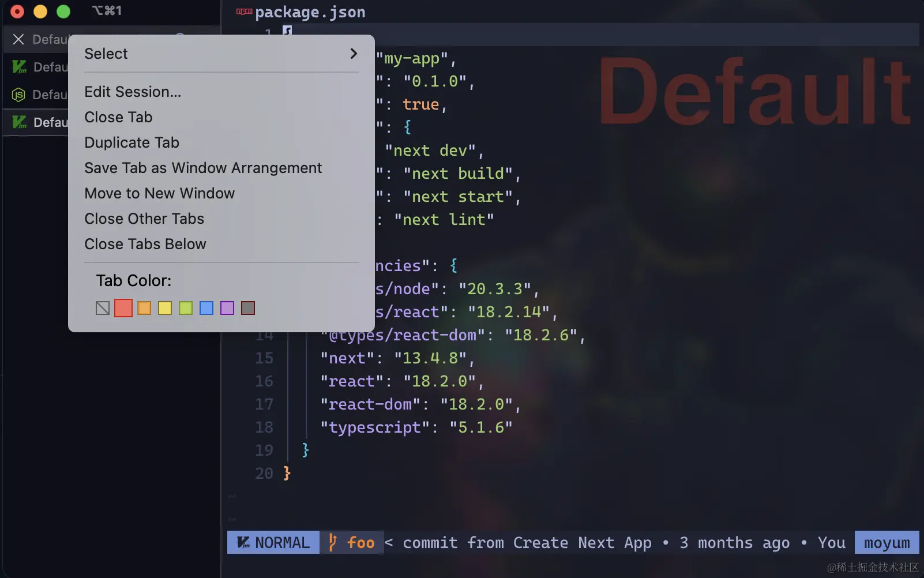Click the "react-dom" key on line 17
The width and height of the screenshot is (924, 578).
pos(370,404)
